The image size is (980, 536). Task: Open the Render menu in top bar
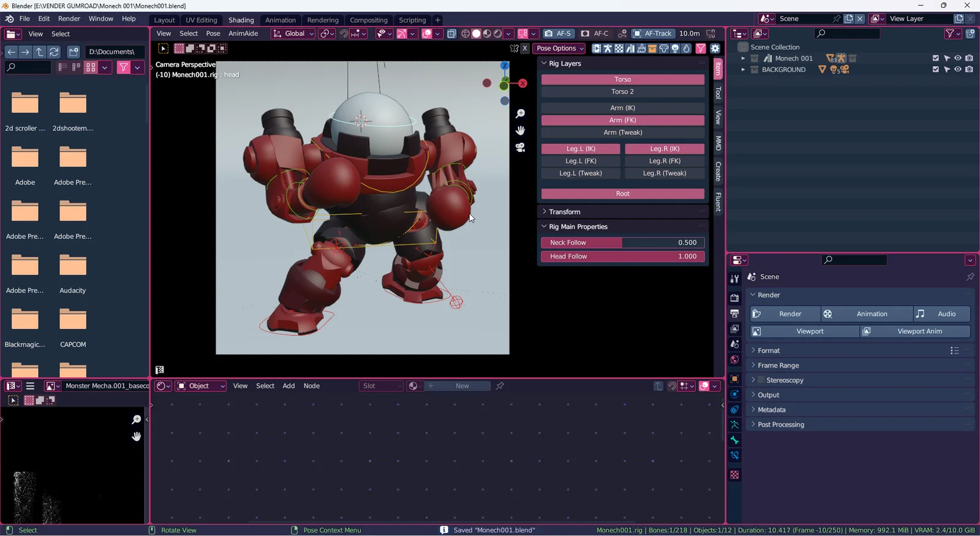69,19
